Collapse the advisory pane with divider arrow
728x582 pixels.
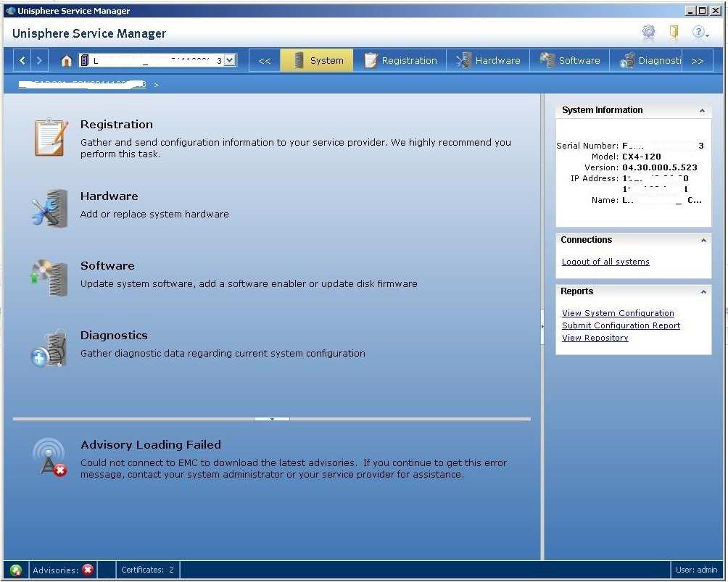272,419
